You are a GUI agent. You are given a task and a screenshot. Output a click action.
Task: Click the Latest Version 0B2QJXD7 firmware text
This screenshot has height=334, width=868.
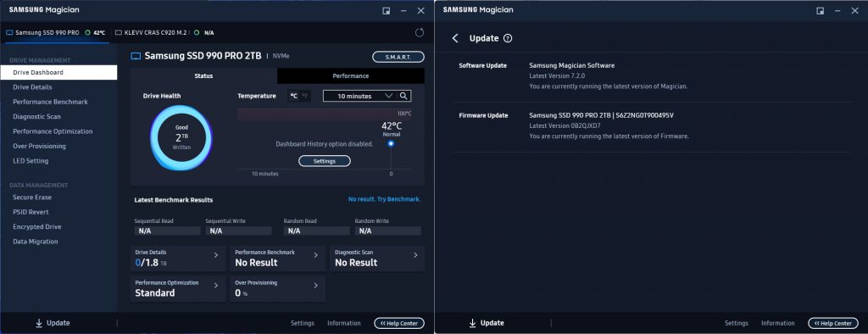565,125
